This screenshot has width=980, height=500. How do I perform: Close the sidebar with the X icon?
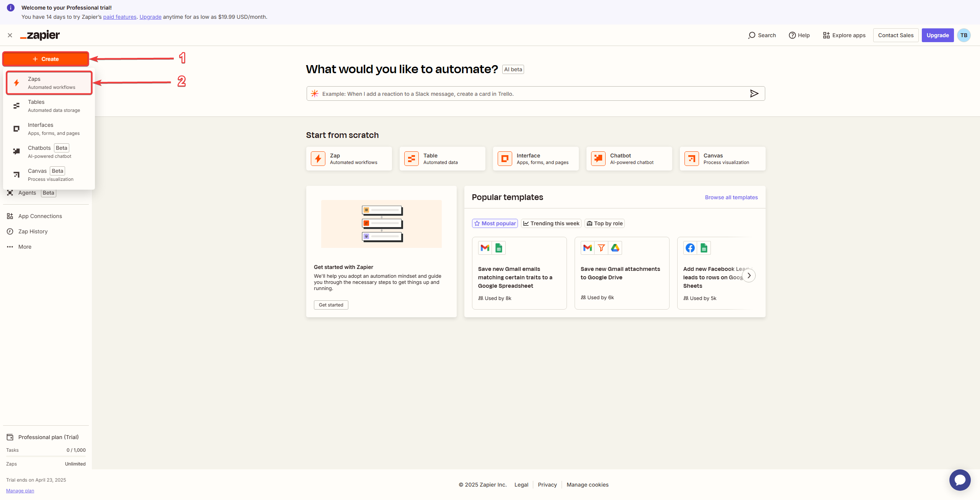click(x=10, y=35)
